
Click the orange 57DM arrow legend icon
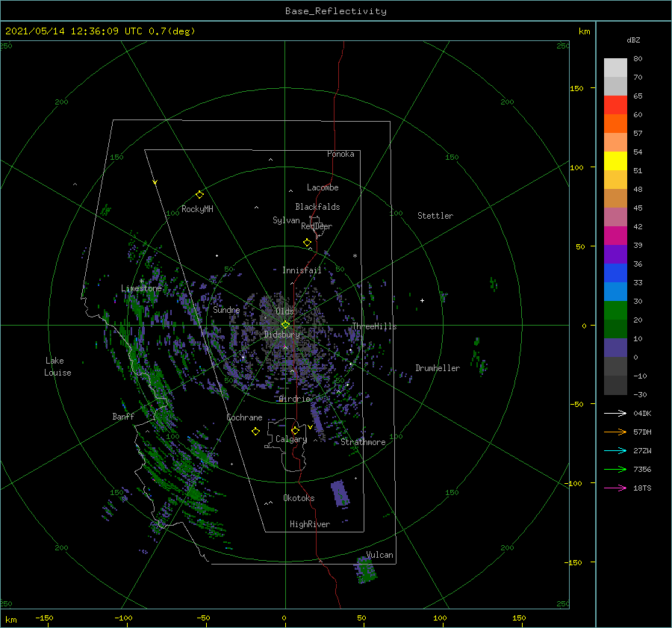615,432
